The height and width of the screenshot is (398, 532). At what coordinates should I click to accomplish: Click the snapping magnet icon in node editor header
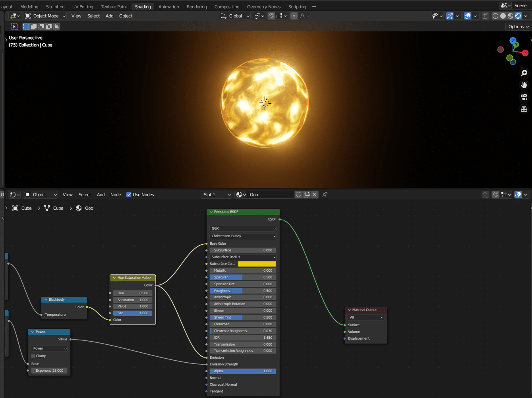click(495, 195)
